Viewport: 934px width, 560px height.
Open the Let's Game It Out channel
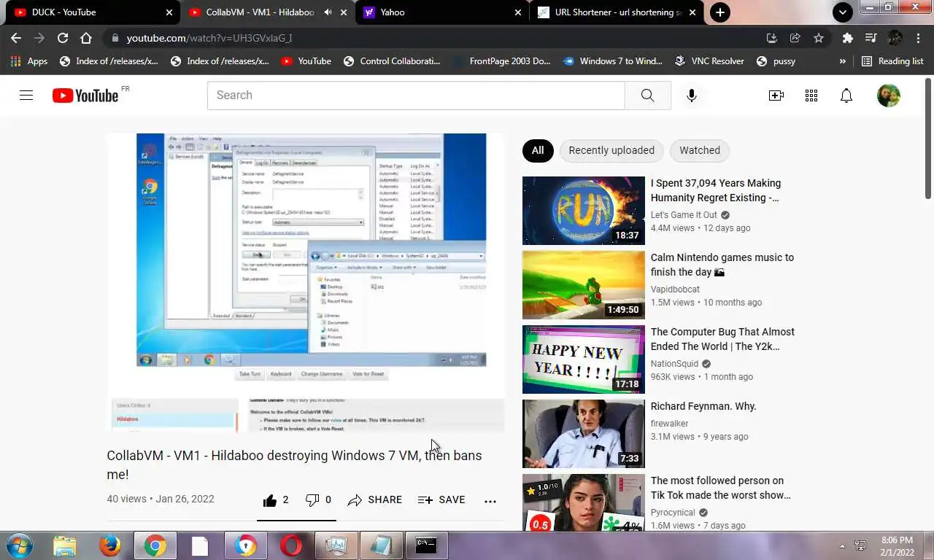pos(684,215)
